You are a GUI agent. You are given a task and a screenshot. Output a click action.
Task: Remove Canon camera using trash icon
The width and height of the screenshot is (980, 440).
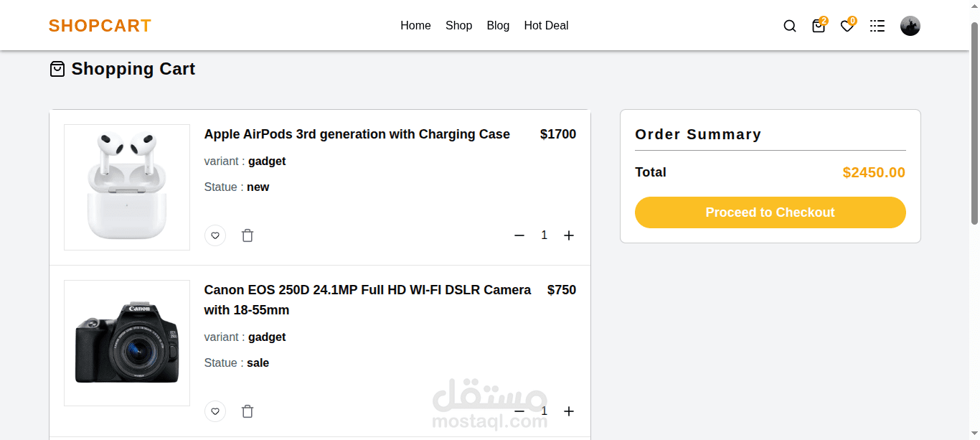[x=248, y=411]
